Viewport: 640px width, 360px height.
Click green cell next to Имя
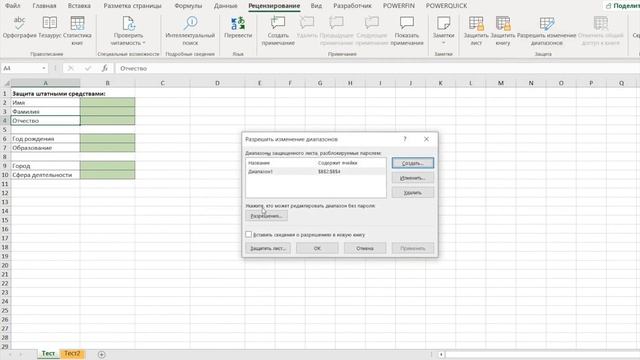[x=107, y=102]
